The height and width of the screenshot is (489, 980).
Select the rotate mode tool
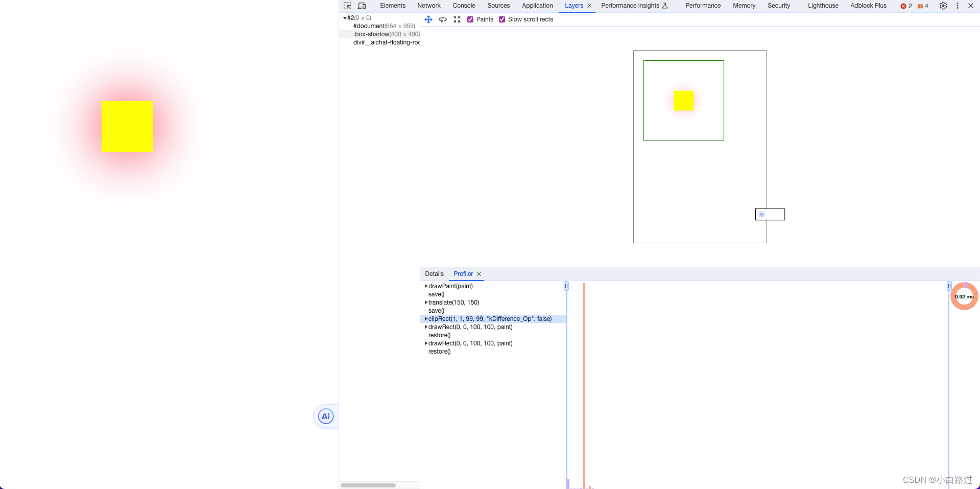coord(443,19)
